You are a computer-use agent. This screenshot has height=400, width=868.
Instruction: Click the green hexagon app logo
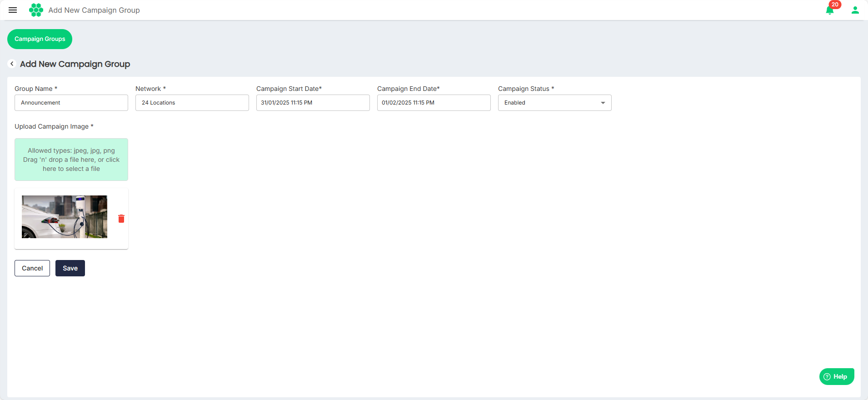36,10
